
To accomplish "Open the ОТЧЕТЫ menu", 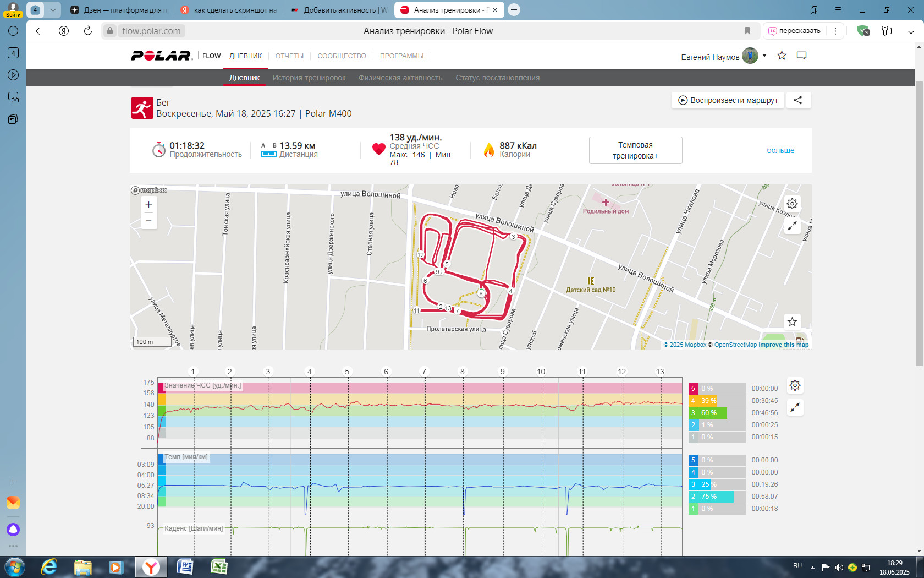I will tap(289, 56).
